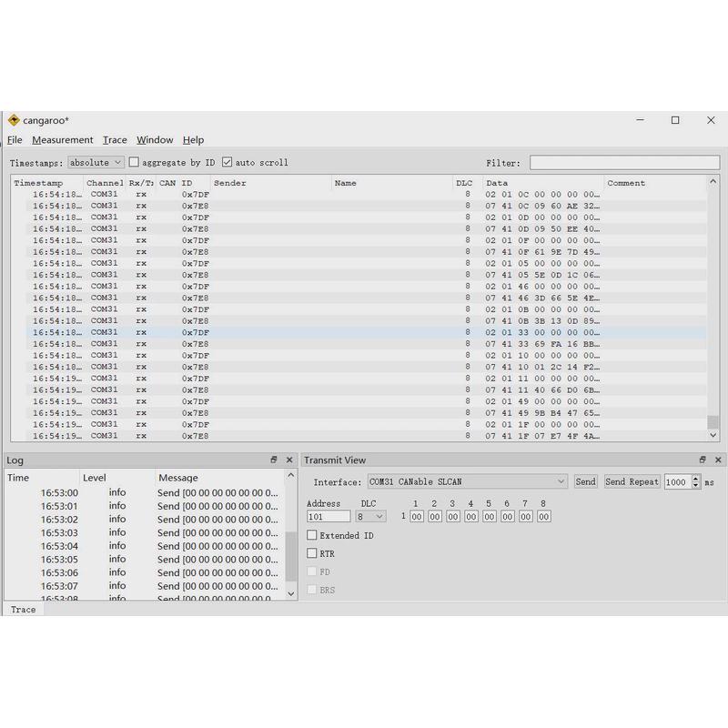Tick the RTR checkbox
Viewport: 728px width, 728px height.
312,553
